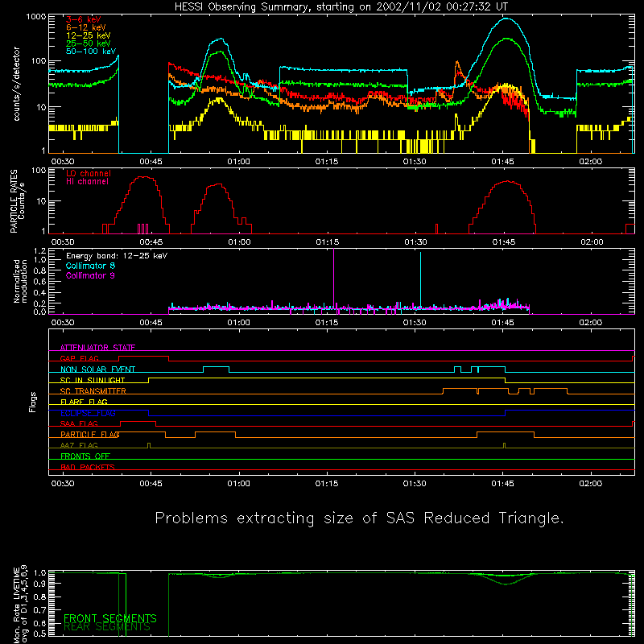Click the AAZ FLAG label
Viewport: 644px width, 644px height.
(79, 446)
